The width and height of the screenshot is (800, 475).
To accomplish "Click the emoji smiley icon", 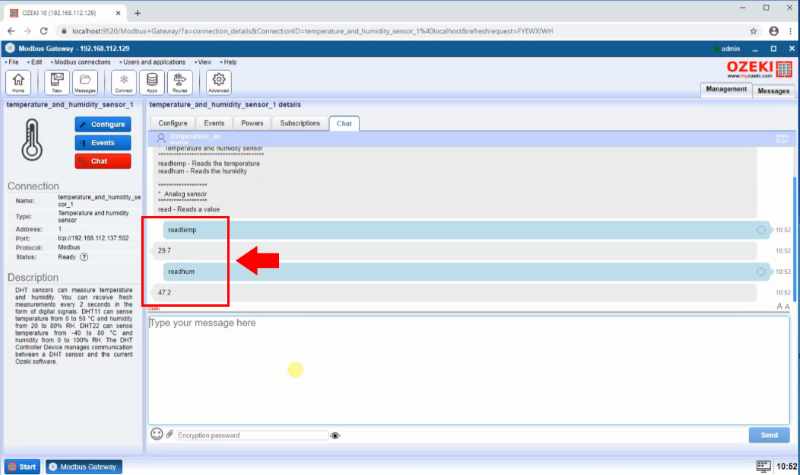I will click(157, 434).
